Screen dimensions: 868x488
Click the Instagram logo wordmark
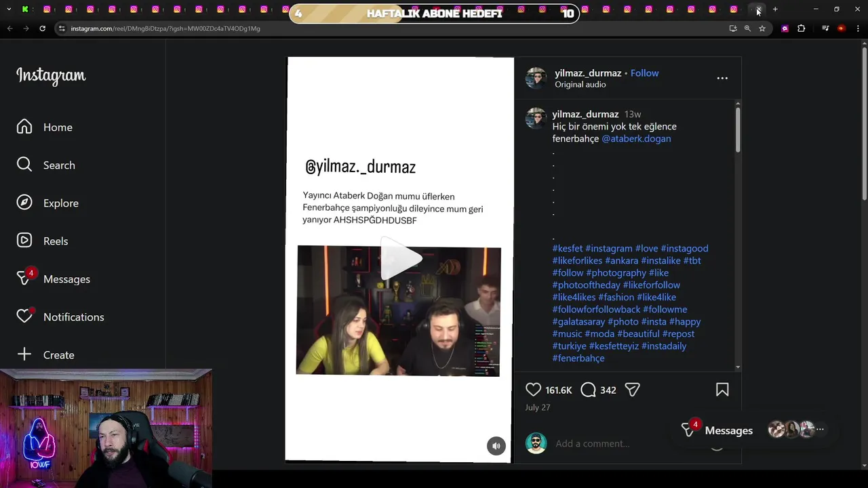click(51, 76)
